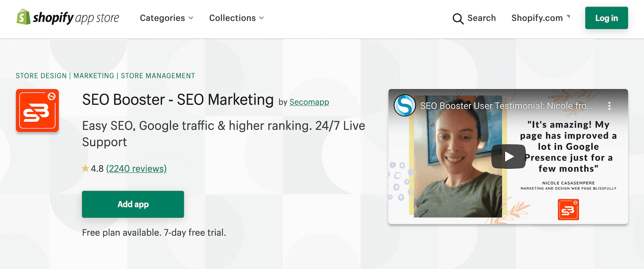The image size is (644, 269).
Task: Play the SEO Booster testimonial video
Action: (x=508, y=156)
